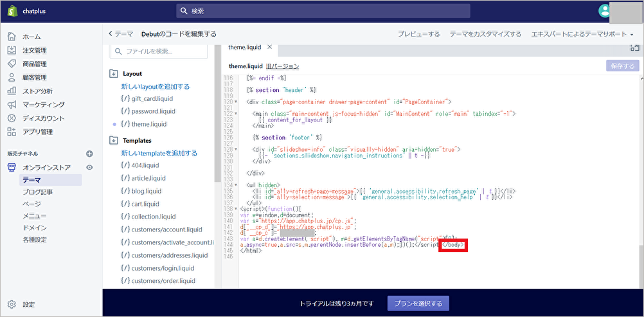Screen dimensions: 644x317
Task: Click the search magnifier icon in top bar
Action: [184, 11]
